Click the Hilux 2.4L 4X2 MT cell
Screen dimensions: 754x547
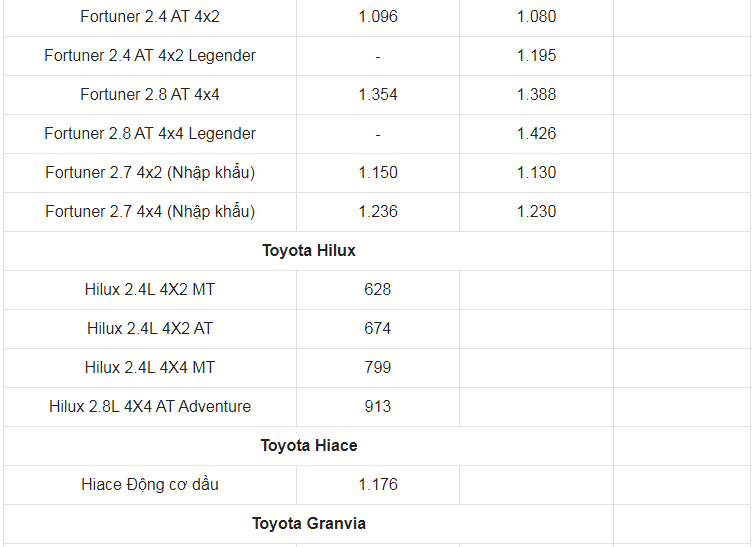click(x=150, y=289)
